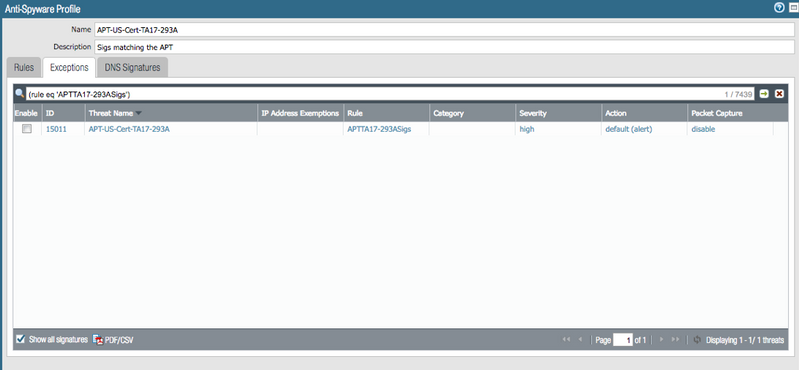Apply the filter with green arrow icon
Image resolution: width=799 pixels, height=370 pixels.
[764, 94]
